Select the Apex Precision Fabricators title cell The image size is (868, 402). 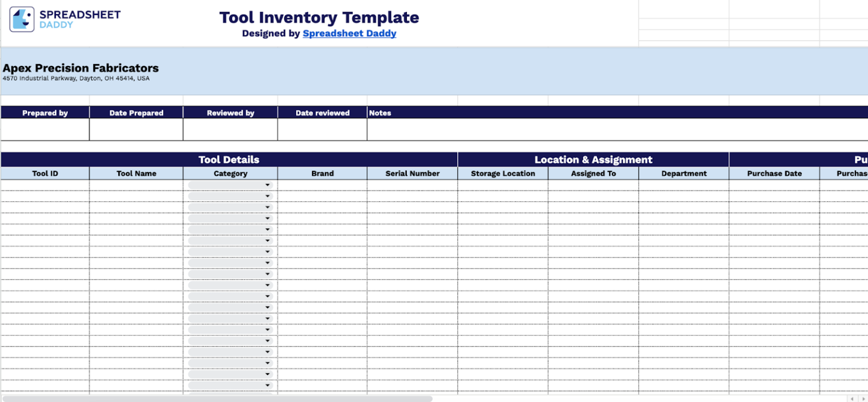(x=80, y=68)
